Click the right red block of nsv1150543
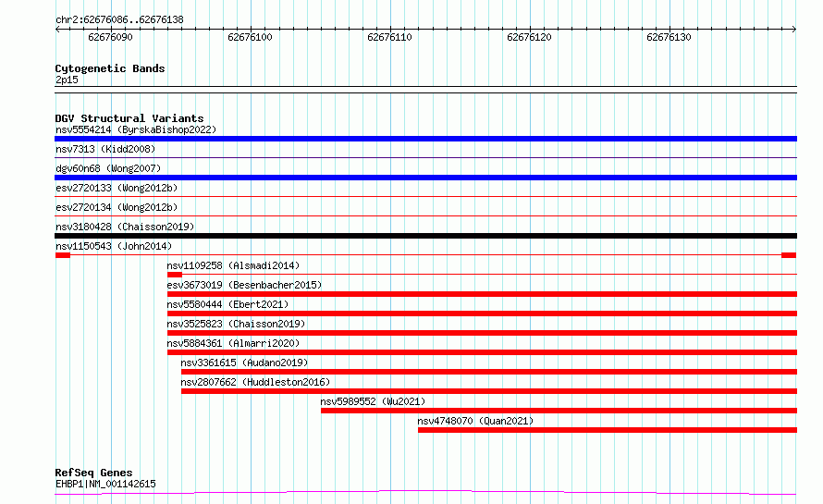The width and height of the screenshot is (823, 504). 789,255
